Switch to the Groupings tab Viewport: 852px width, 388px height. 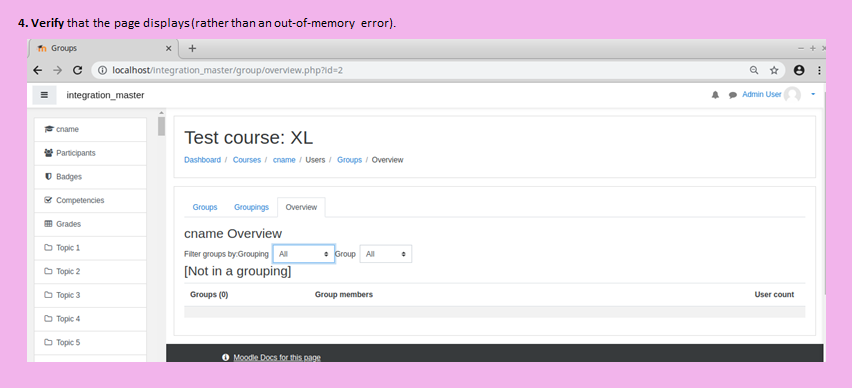coord(252,207)
